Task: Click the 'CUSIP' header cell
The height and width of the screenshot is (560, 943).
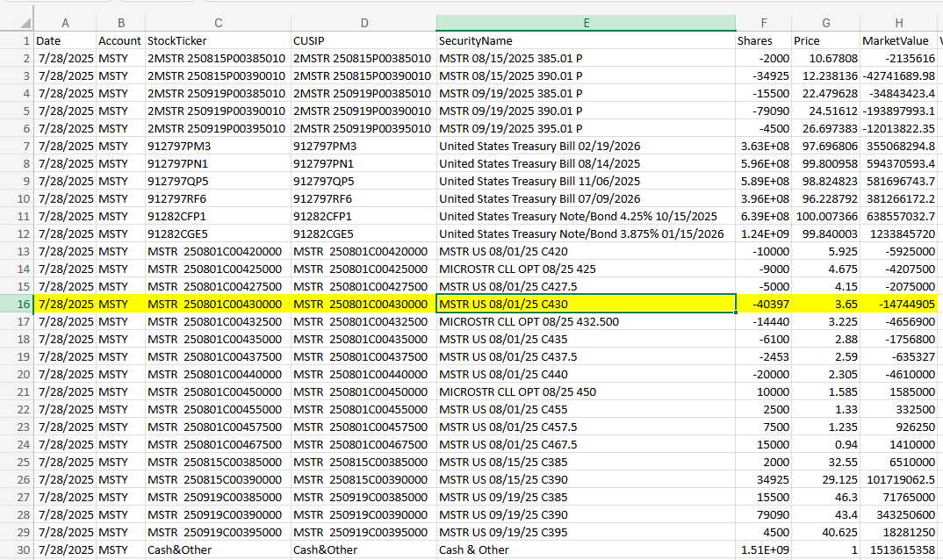Action: [364, 40]
